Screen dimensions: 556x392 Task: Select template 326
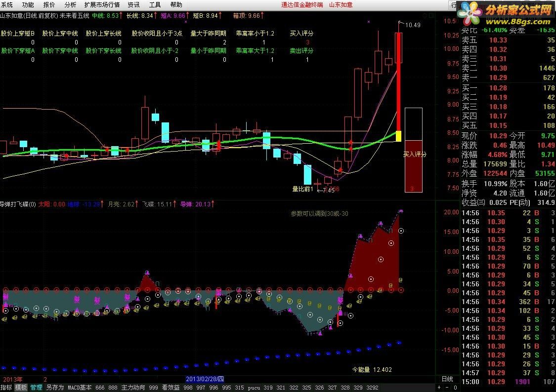[x=319, y=388]
